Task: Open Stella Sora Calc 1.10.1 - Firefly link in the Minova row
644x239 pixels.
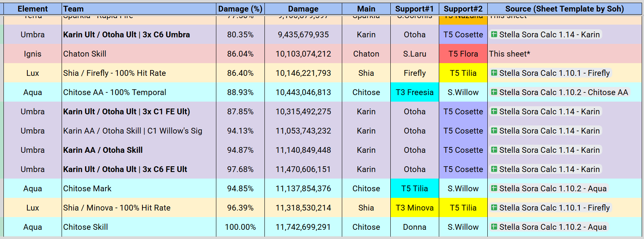Action: [x=550, y=208]
